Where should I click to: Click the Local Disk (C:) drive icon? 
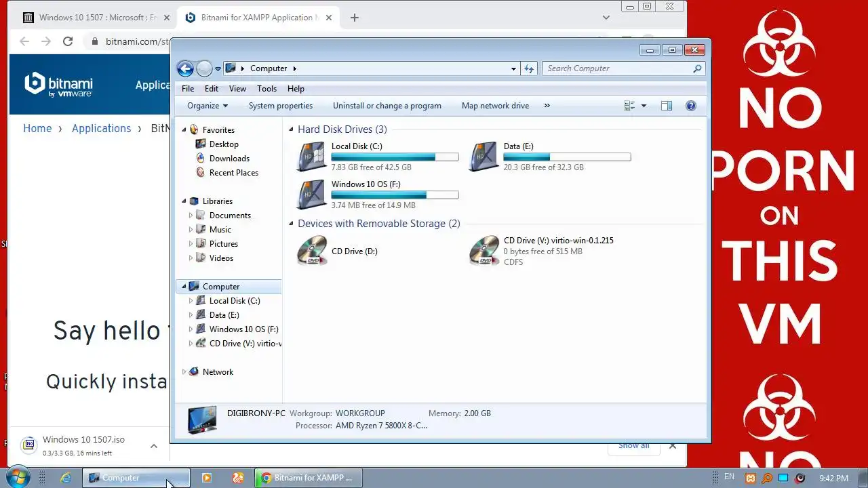click(312, 157)
